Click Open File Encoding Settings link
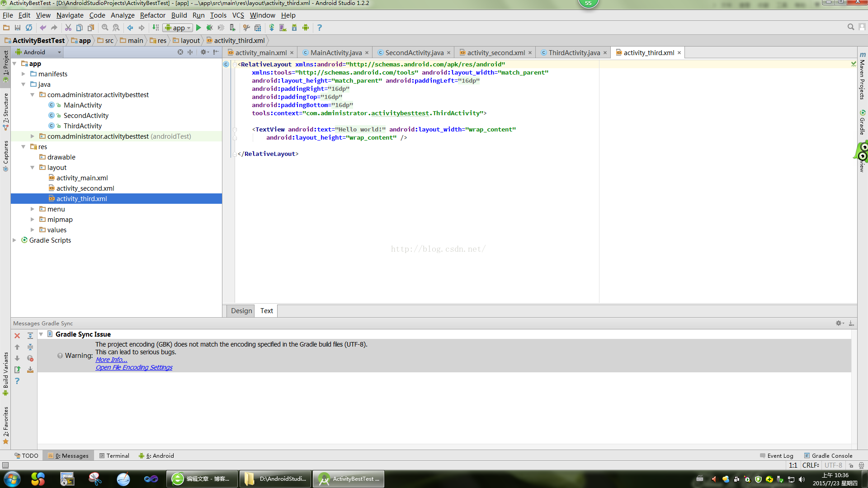 pos(134,367)
